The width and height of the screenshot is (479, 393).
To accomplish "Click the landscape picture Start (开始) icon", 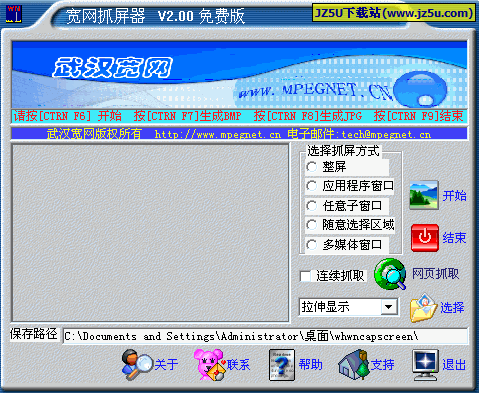I will 424,195.
